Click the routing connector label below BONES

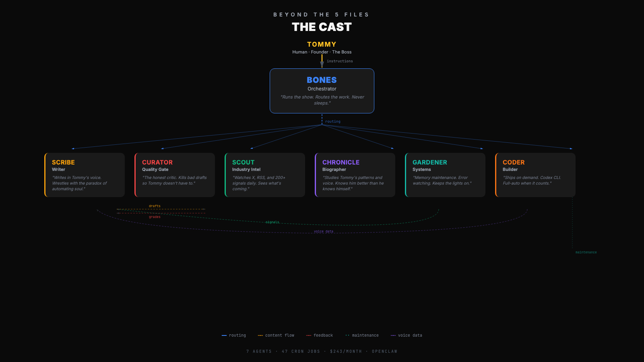click(333, 121)
